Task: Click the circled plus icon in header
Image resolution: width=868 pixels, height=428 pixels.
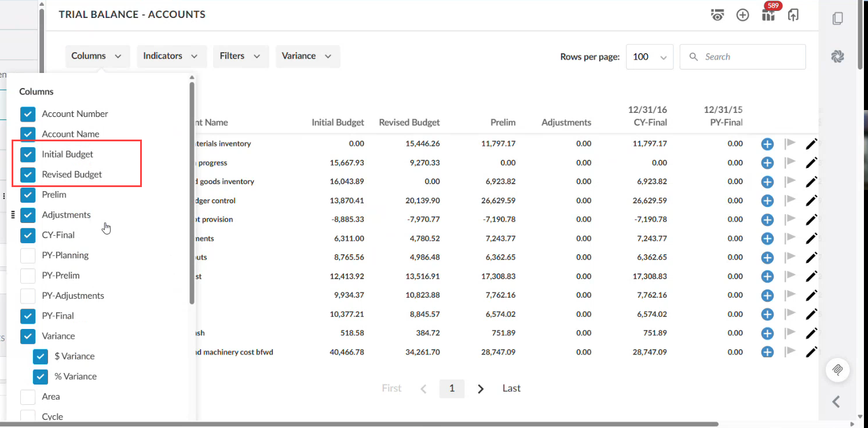Action: tap(743, 15)
